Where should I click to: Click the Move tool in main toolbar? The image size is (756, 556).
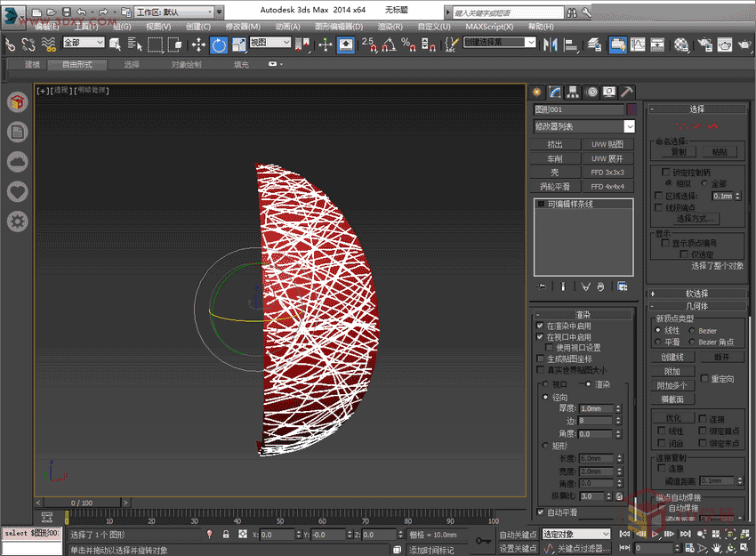(x=197, y=44)
